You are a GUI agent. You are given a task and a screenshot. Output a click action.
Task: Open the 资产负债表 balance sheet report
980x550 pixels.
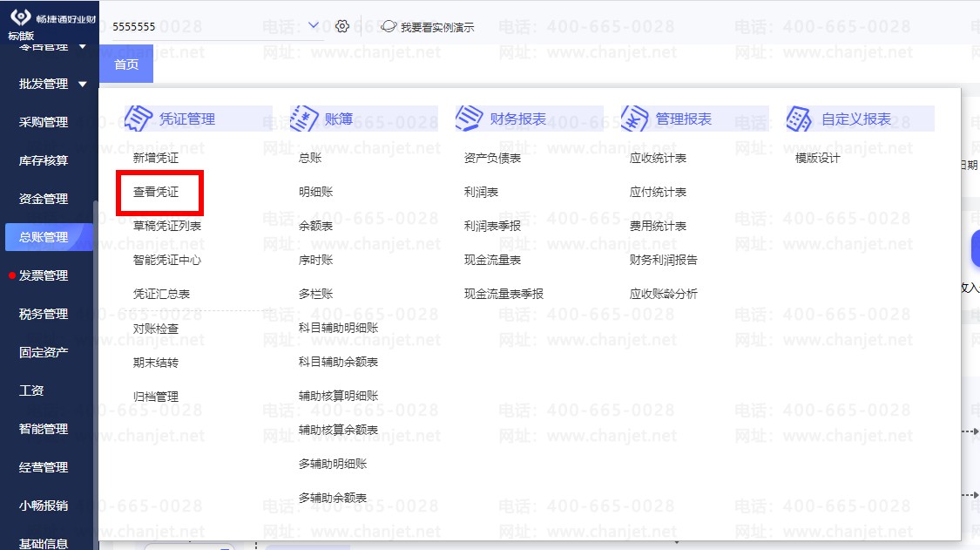click(492, 158)
